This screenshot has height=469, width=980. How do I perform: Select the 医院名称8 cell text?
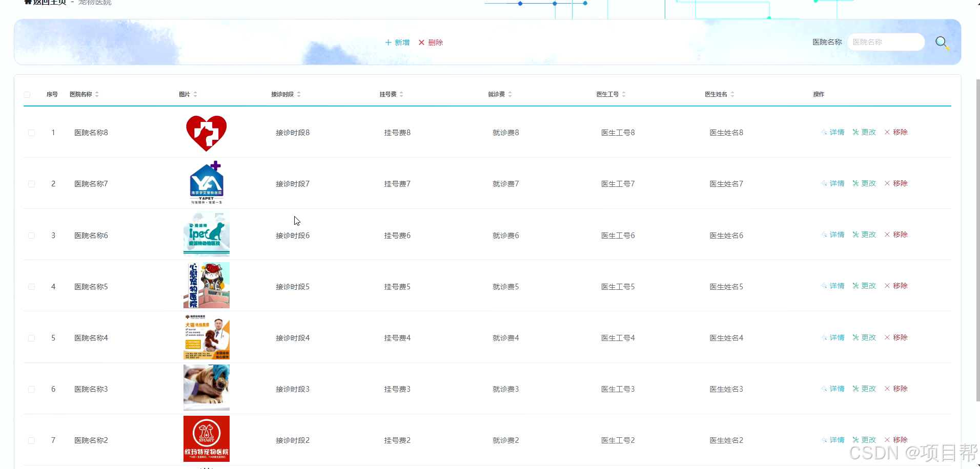pos(91,133)
